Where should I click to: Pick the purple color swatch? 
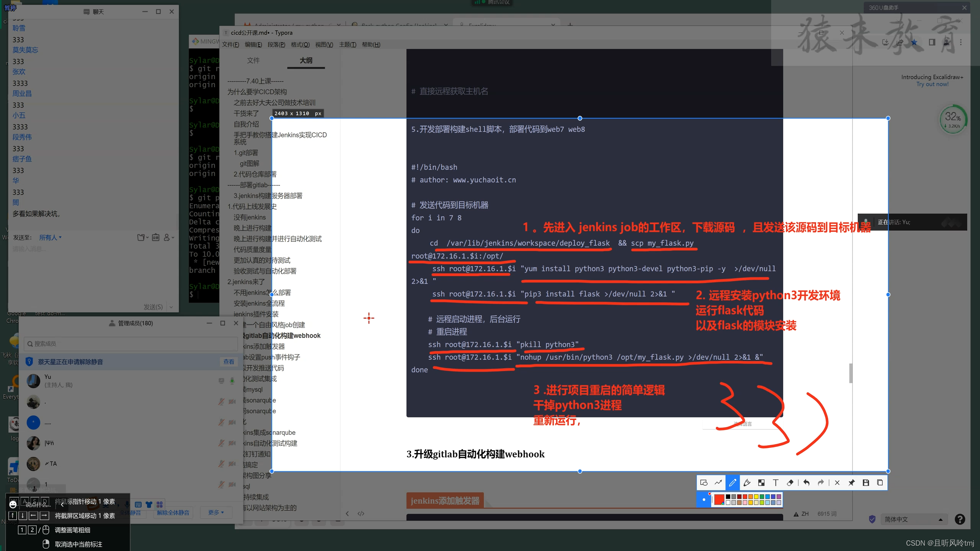tap(779, 497)
